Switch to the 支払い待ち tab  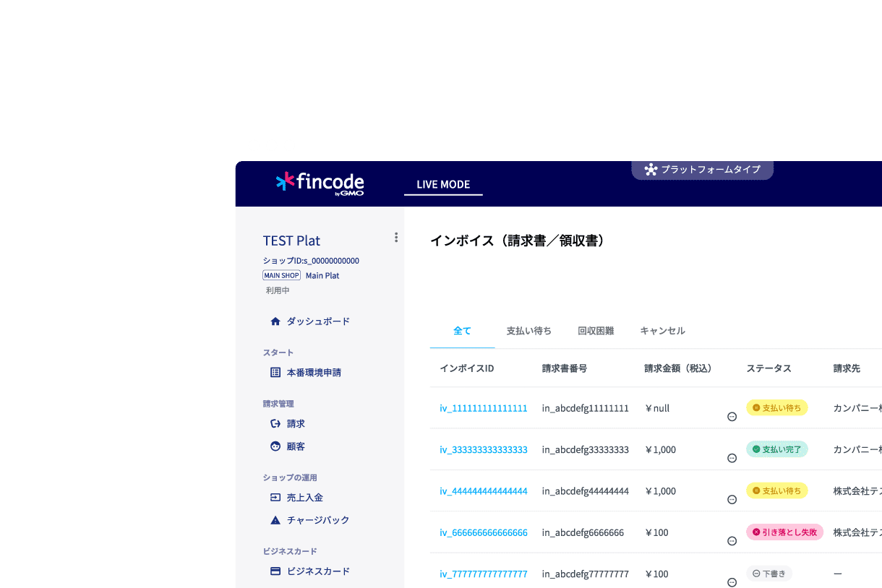529,330
